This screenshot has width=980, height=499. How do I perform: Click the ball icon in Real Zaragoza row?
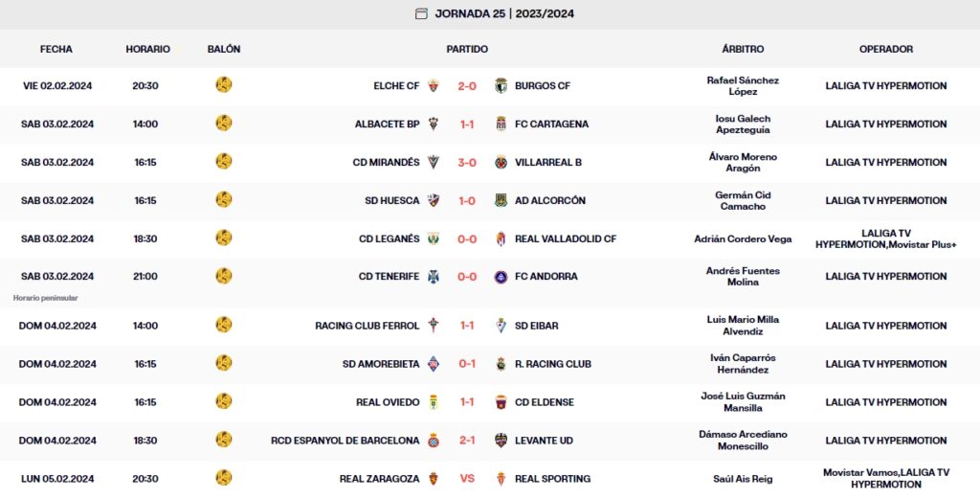point(224,478)
